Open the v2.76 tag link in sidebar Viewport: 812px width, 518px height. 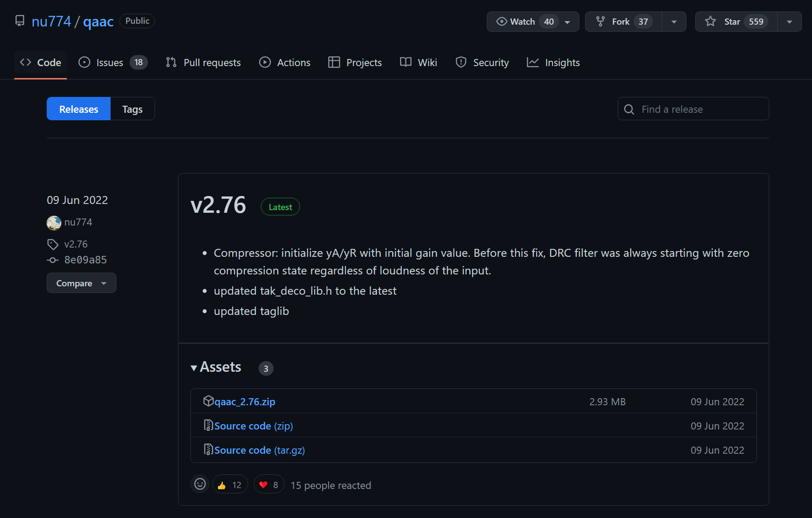(x=76, y=244)
